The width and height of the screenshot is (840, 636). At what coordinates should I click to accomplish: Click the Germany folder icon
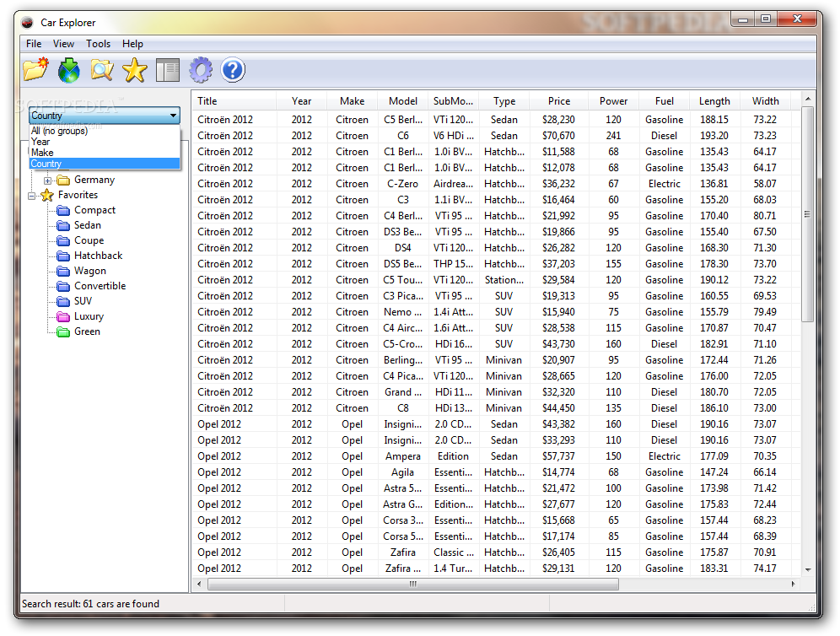click(64, 180)
